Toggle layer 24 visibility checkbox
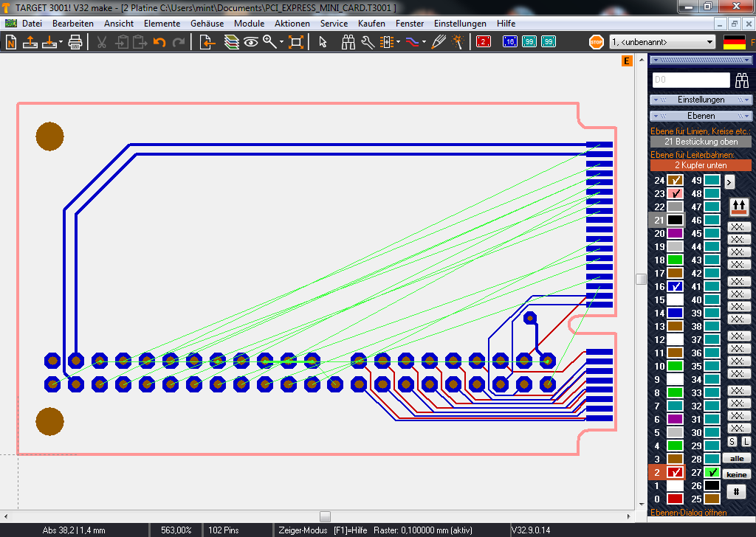Screen dimensions: 756x537 (675, 181)
